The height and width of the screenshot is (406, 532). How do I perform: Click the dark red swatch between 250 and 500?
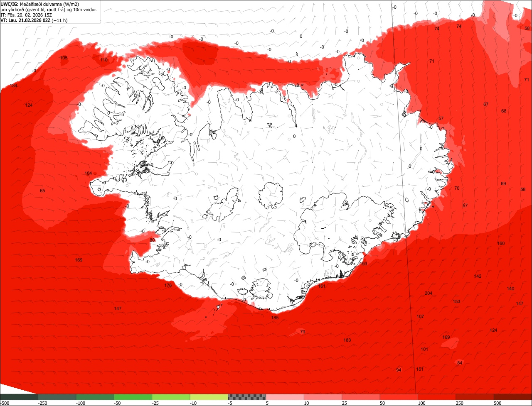(x=475, y=397)
